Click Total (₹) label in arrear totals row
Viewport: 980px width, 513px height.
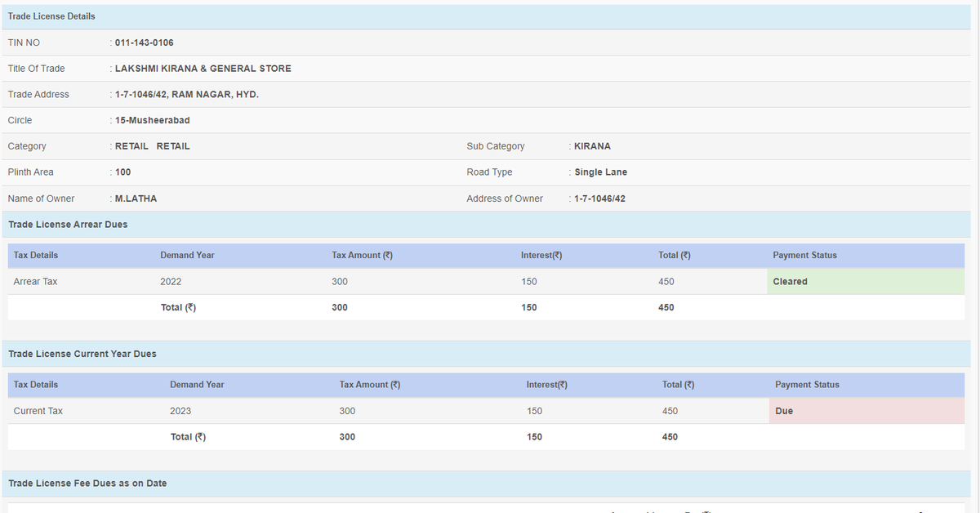pos(178,307)
